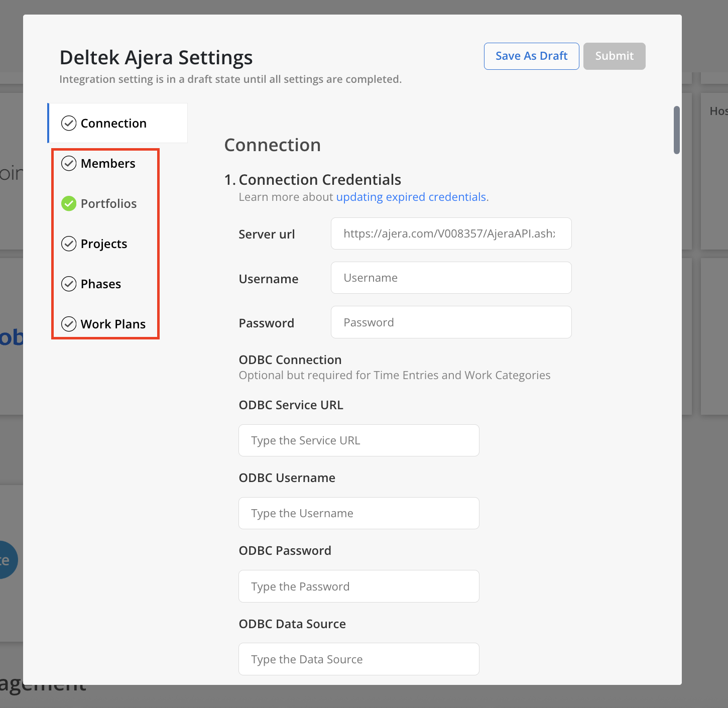Open the Connection settings tab
Screen dimensions: 728x708
[x=117, y=123]
